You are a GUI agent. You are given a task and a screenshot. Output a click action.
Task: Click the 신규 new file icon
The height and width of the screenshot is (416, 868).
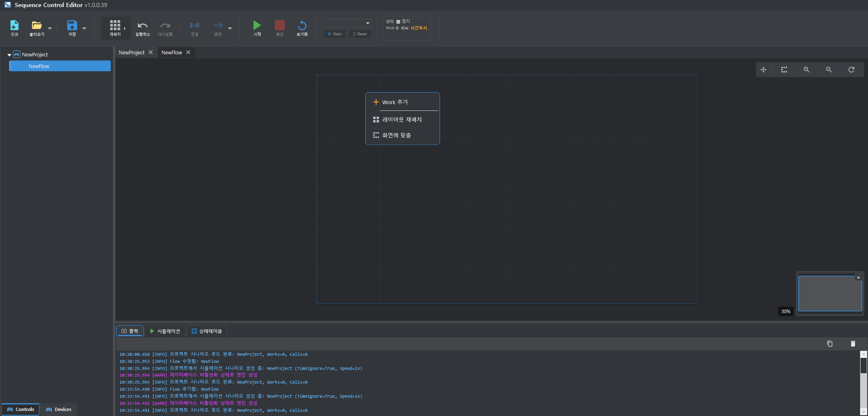(15, 25)
